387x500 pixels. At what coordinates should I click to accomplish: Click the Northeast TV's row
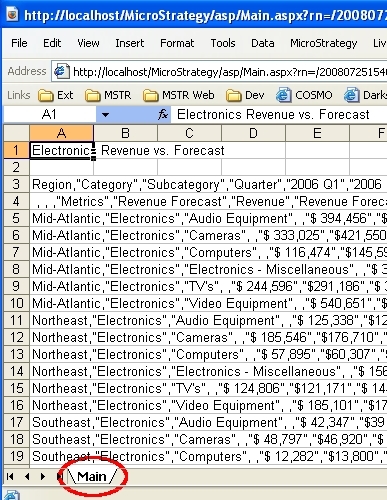click(x=209, y=388)
